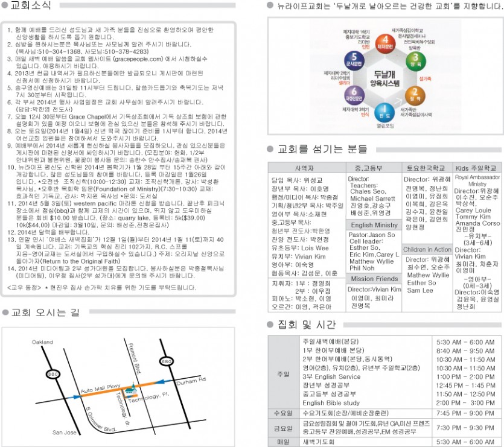Click the 1:00 PM - 2:00 PM time
Viewport: 504px width, 447px height.
[x=465, y=376]
